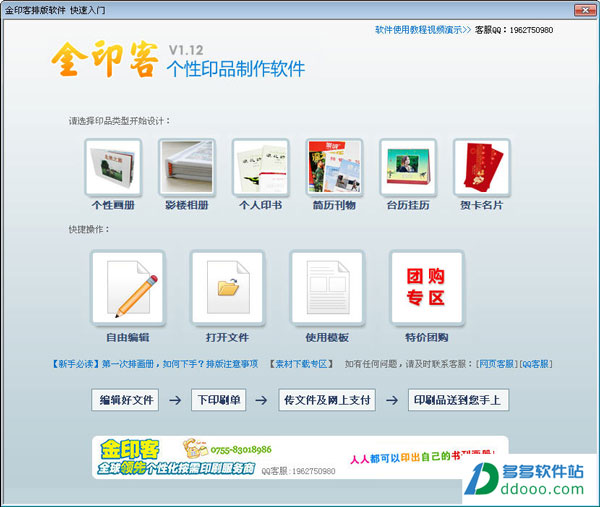Screen dimensions: 600x507
Task: Open the 团购专区 group-buy icon
Action: [427, 288]
